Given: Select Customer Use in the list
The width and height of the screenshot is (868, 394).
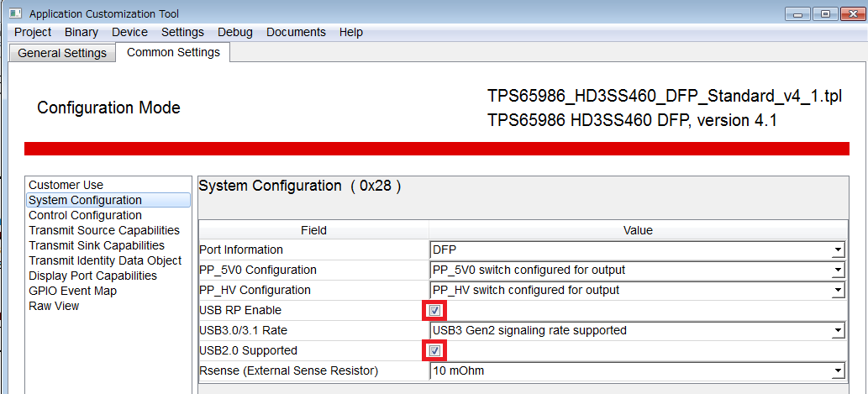Looking at the screenshot, I should 66,185.
